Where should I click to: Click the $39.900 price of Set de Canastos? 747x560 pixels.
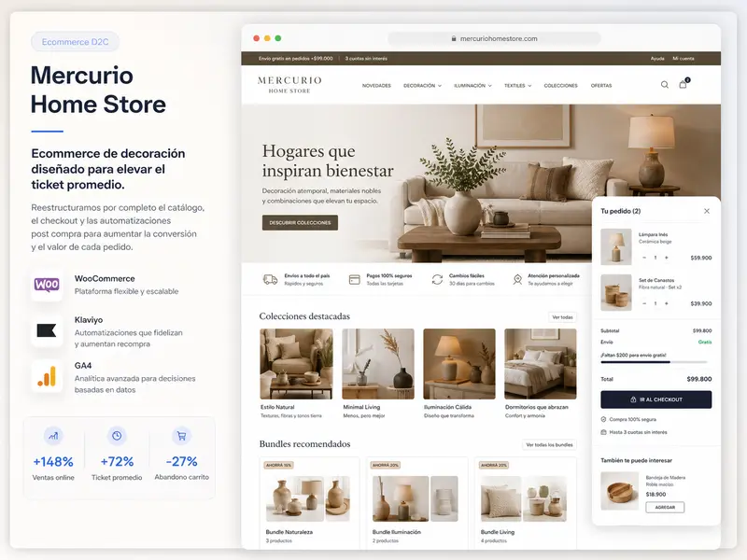coord(701,303)
